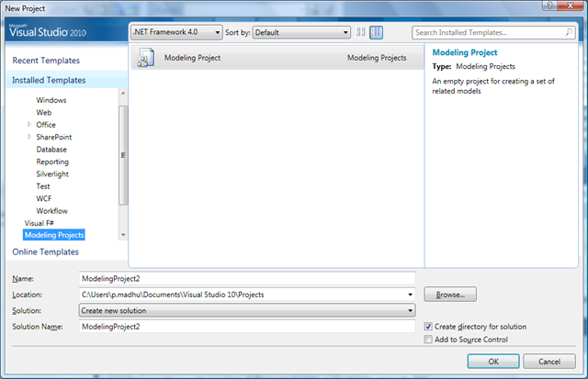This screenshot has height=379, width=588.
Task: Enable Add to Source Control checkbox
Action: (x=428, y=340)
